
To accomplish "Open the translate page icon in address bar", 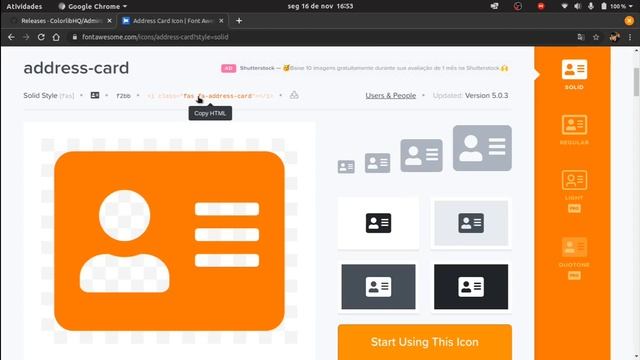I will click(581, 37).
